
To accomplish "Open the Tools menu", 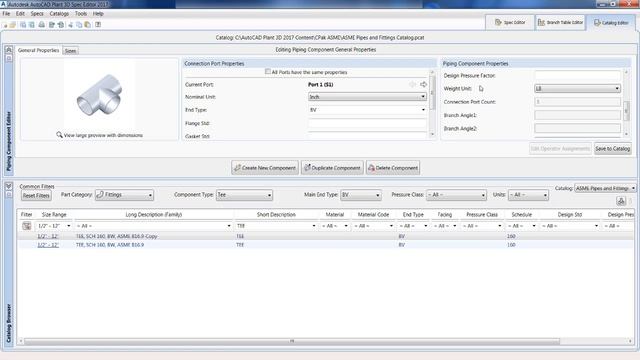I will (x=80, y=13).
